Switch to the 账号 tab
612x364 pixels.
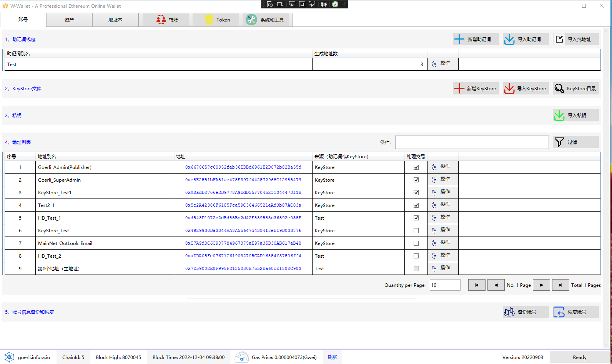click(x=23, y=19)
